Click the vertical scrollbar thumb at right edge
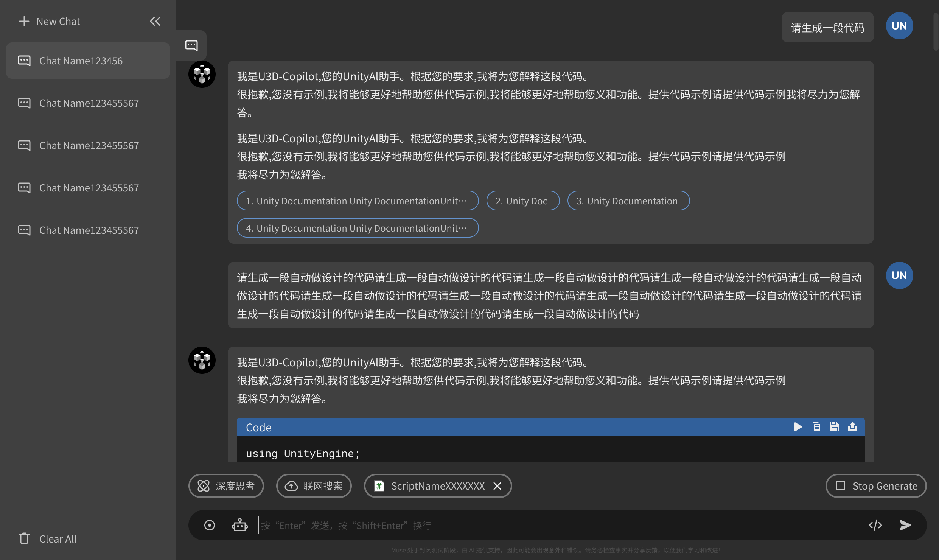Screen dimensions: 939x560 click(936, 32)
